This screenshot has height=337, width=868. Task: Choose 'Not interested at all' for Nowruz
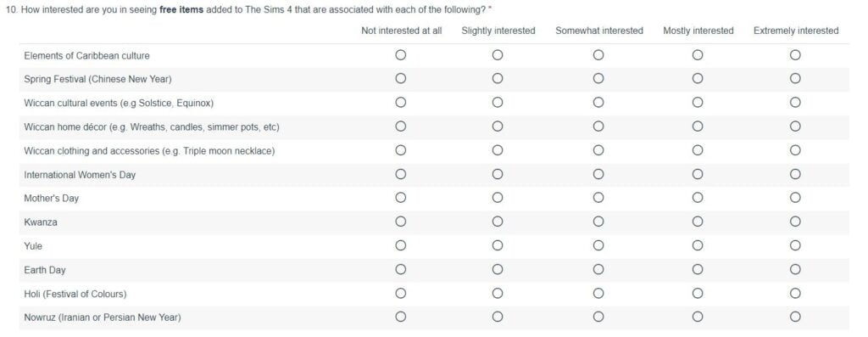[401, 317]
